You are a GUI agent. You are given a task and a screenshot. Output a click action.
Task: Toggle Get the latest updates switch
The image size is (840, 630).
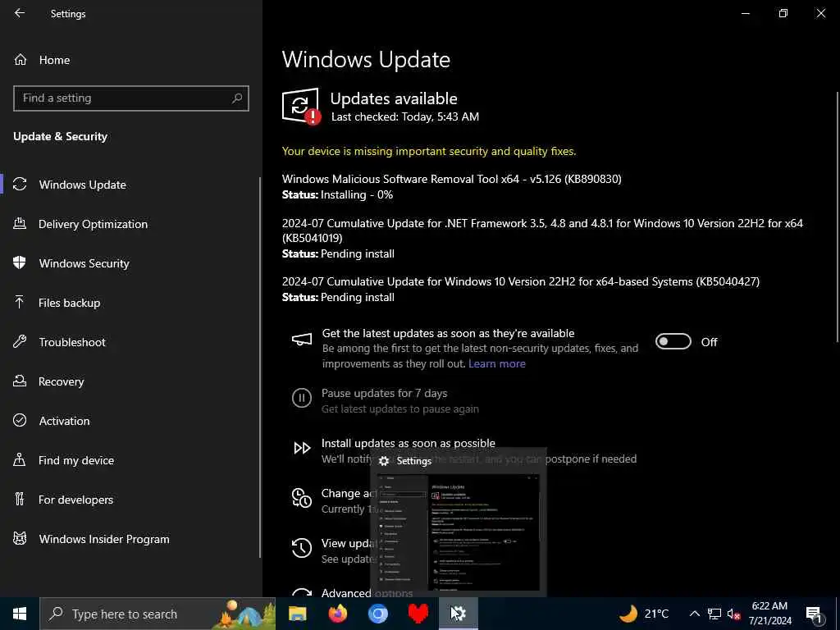tap(673, 342)
